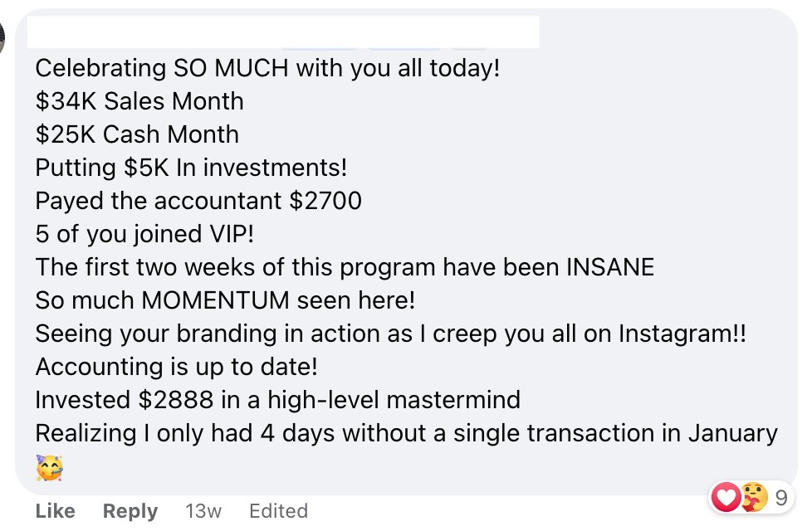Screen dimensions: 812x531
Task: Click the "$34K Sales Month" text
Action: pos(139,101)
